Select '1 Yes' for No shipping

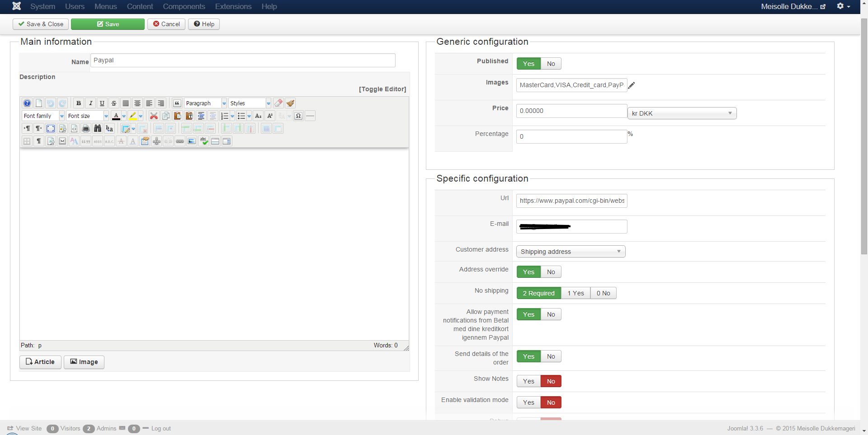tap(576, 293)
